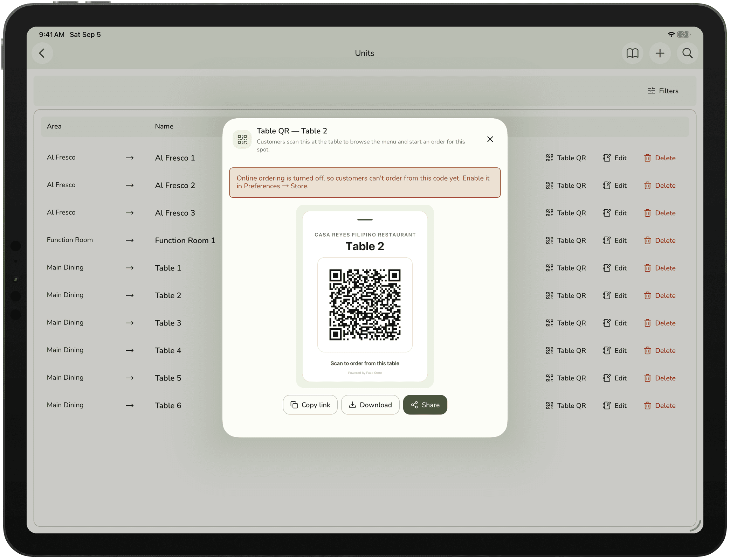Viewport: 730px width, 560px height.
Task: Delete the Al Fresco 1 unit
Action: [x=660, y=158]
